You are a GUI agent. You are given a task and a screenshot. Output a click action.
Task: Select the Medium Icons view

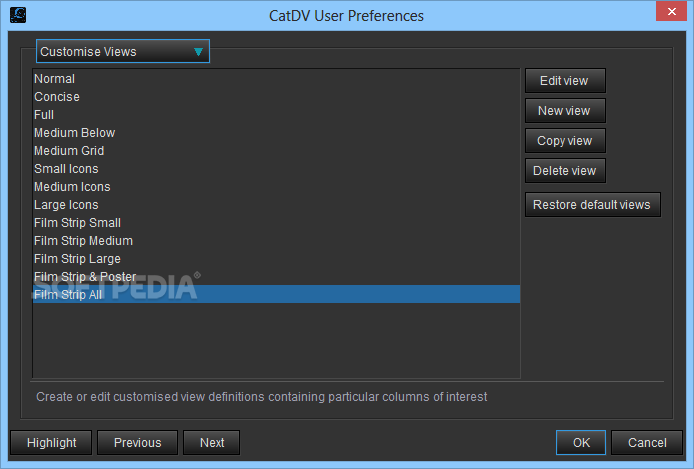[x=276, y=187]
